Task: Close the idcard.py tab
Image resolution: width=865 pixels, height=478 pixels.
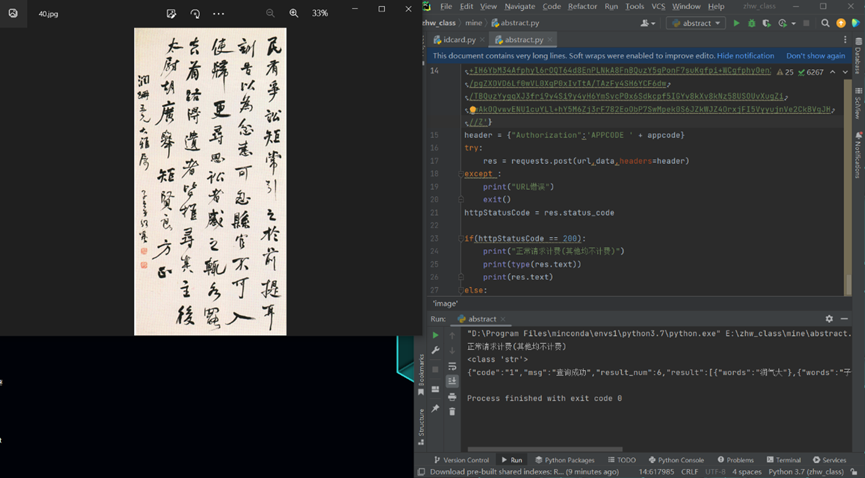Action: (482, 40)
